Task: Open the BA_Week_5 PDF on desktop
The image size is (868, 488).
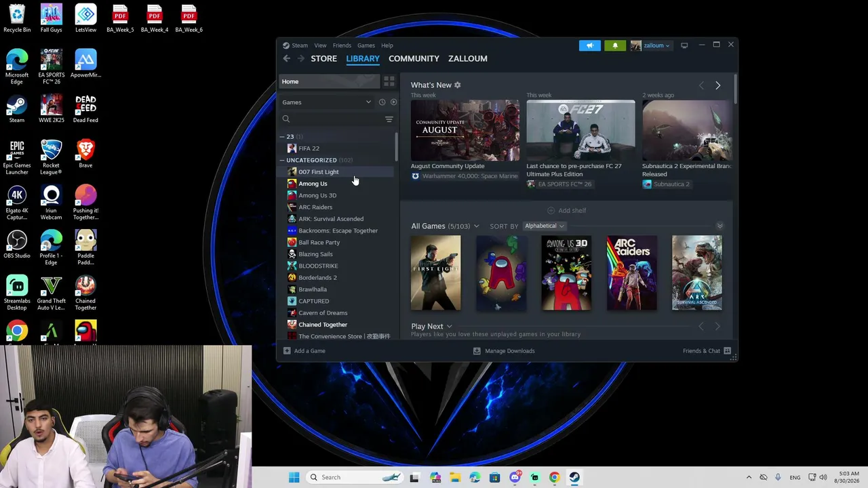Action: pyautogui.click(x=120, y=18)
